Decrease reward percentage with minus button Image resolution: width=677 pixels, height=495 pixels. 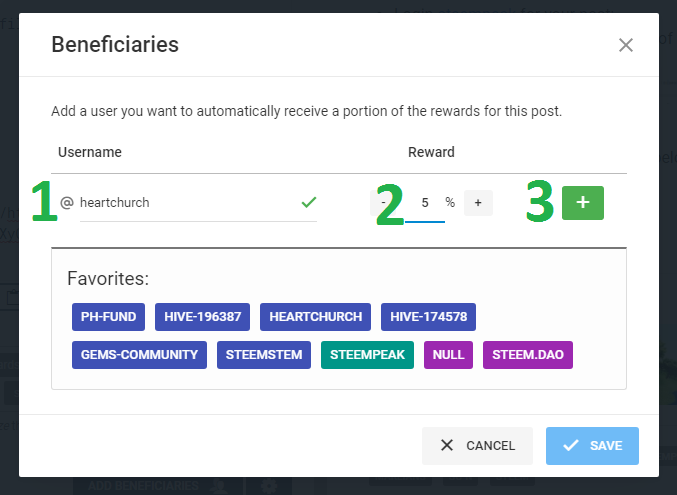(x=383, y=202)
